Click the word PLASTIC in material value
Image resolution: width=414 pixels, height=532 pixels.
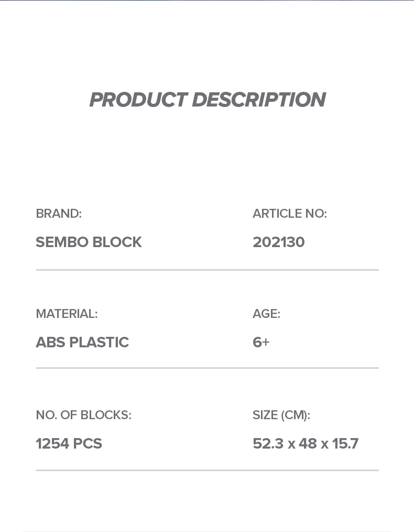(99, 342)
